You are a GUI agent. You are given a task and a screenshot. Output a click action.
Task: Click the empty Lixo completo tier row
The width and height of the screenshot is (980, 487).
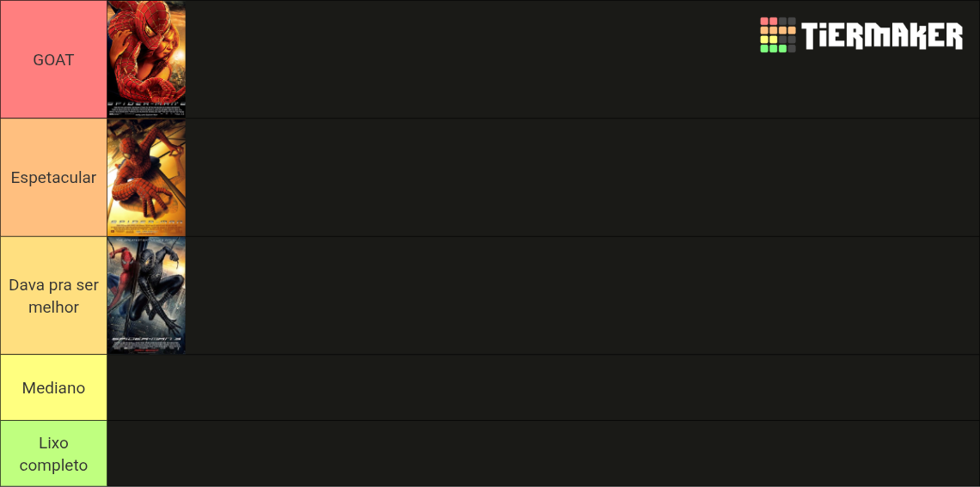543,454
